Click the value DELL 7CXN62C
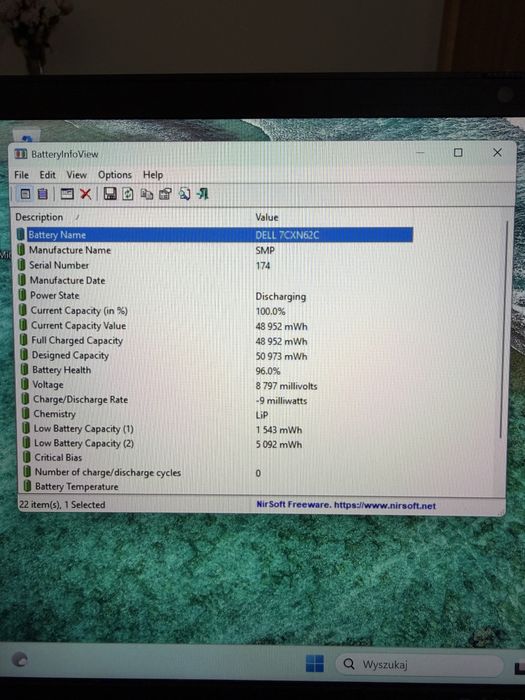 pos(287,235)
